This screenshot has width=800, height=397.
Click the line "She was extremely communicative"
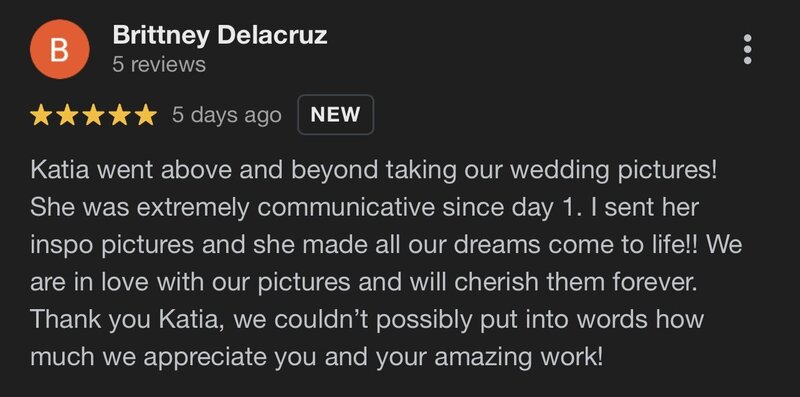364,208
